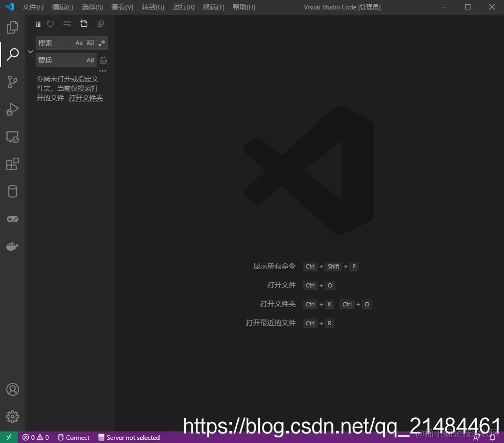Open the Explorer view in activity bar

click(x=12, y=27)
